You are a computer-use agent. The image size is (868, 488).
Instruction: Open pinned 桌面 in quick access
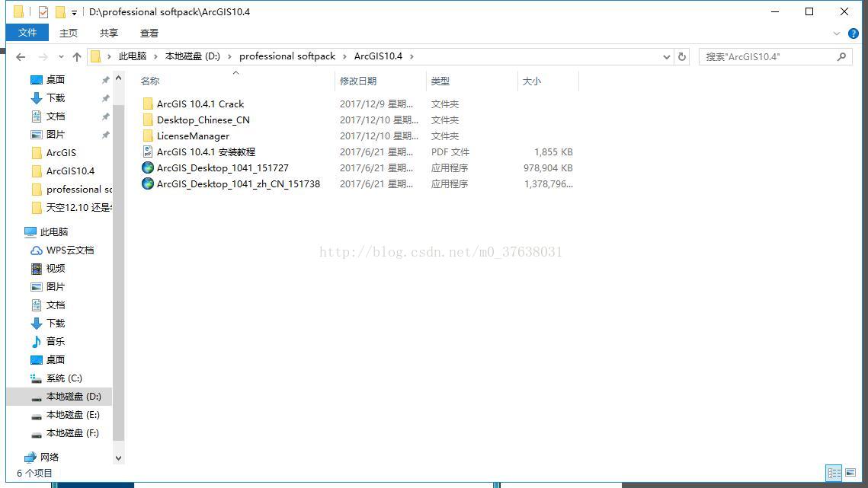point(56,80)
